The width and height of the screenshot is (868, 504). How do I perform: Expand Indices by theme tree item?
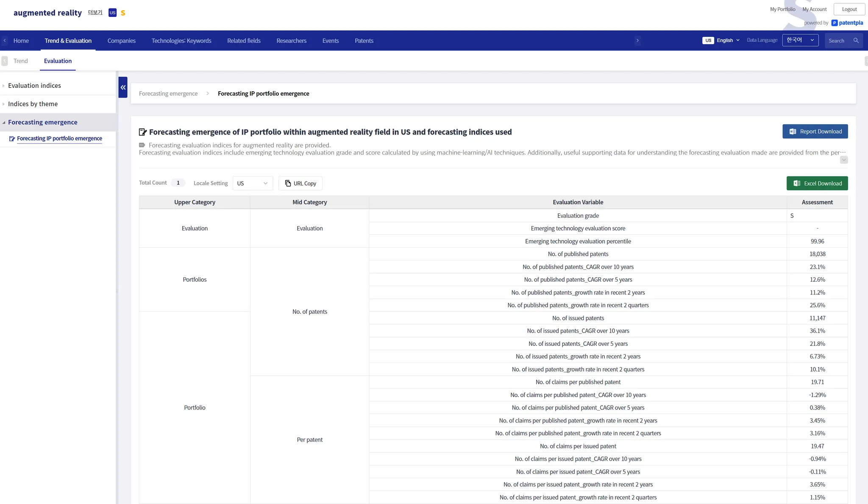click(33, 104)
